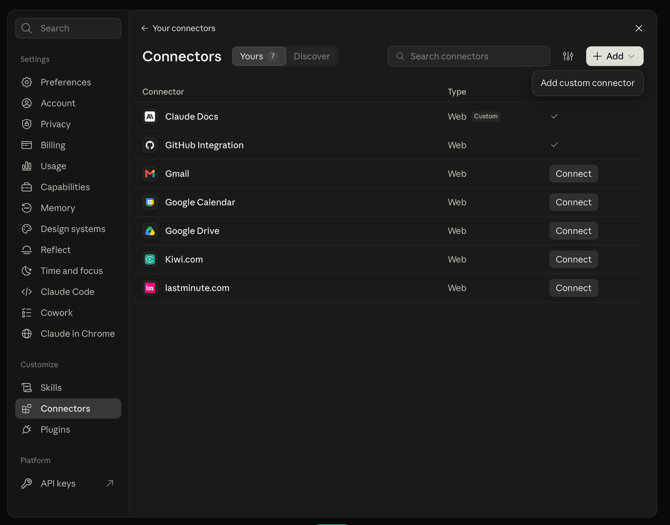Select the Google Calendar row name
The height and width of the screenshot is (525, 670).
click(200, 202)
